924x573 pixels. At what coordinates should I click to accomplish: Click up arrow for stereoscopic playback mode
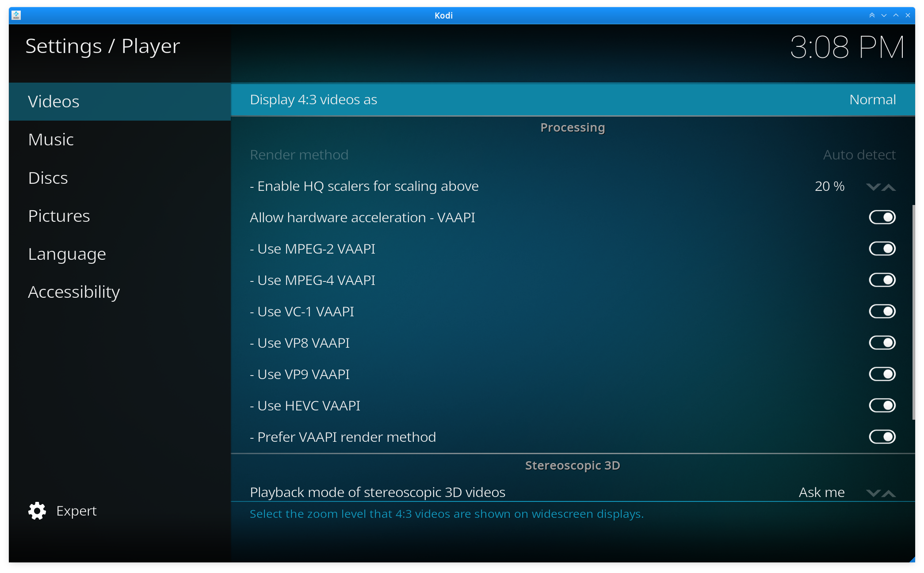[889, 493]
